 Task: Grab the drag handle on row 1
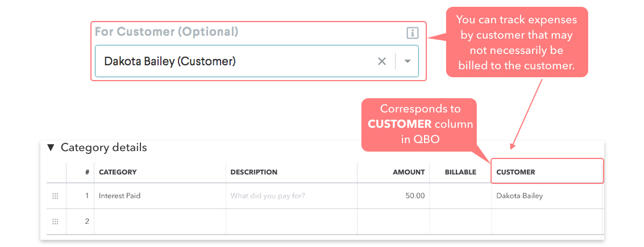pos(55,196)
